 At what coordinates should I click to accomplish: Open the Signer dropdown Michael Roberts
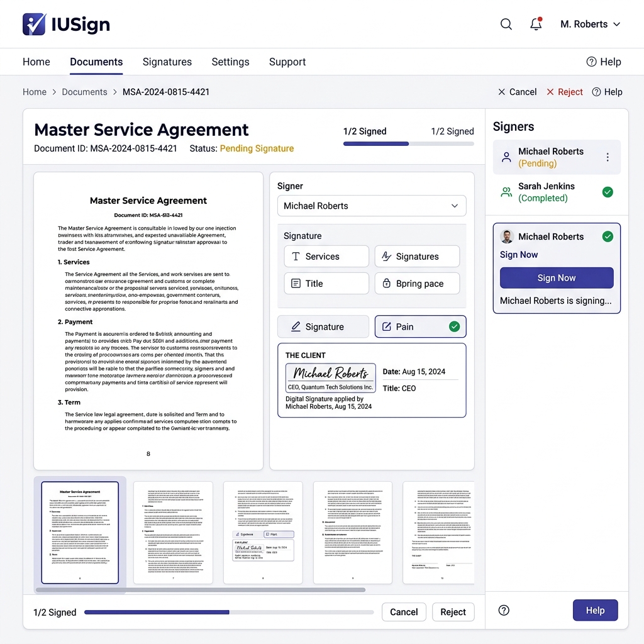[371, 206]
